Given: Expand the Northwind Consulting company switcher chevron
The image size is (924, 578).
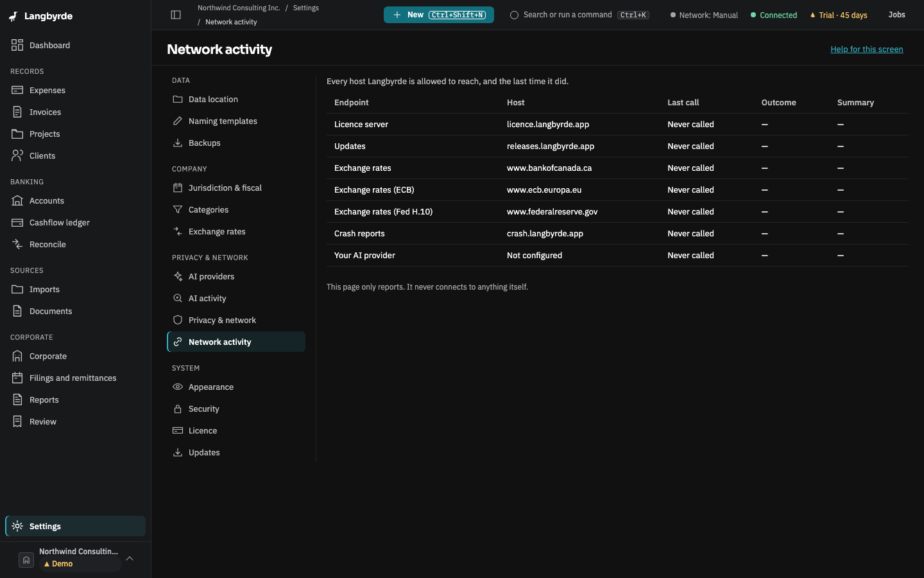Looking at the screenshot, I should point(130,558).
